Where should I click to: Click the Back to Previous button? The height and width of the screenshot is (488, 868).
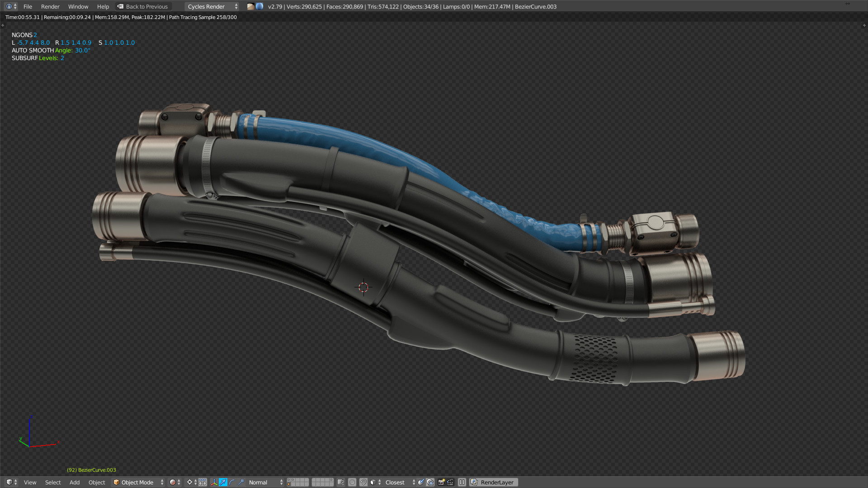tap(143, 6)
